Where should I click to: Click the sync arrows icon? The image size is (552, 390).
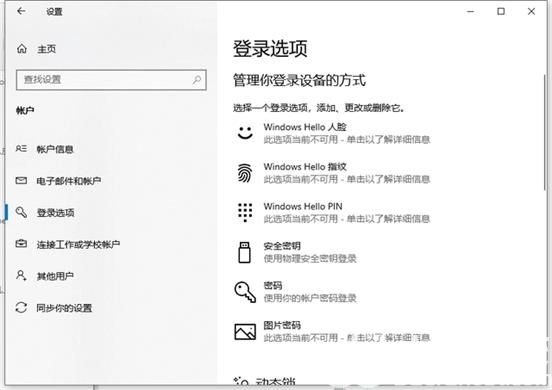[21, 308]
